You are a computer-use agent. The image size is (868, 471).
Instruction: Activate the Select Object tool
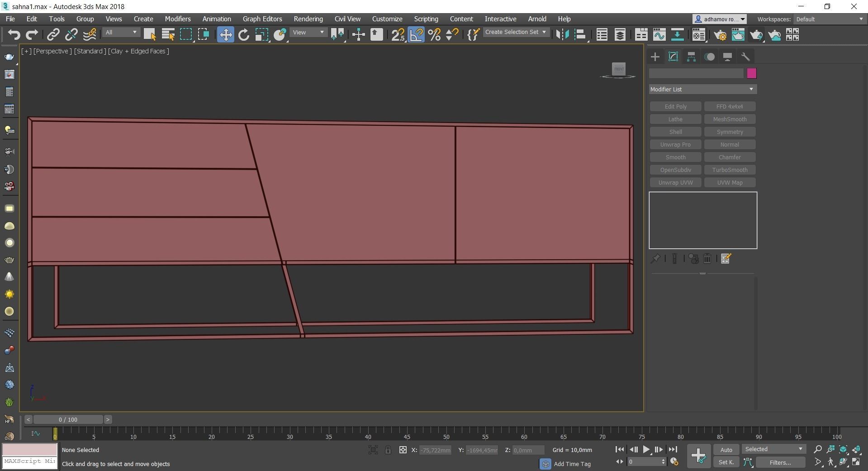tap(149, 35)
